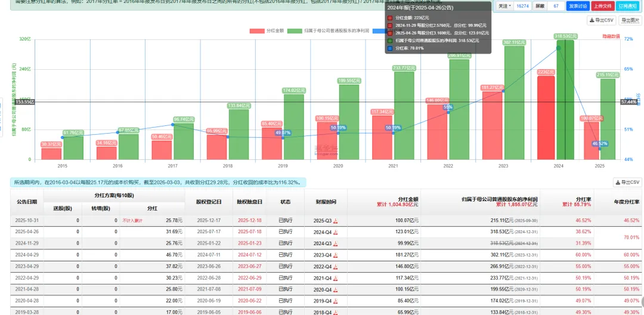The width and height of the screenshot is (644, 315).
Task: Click the 财报时间 column header
Action: [326, 202]
